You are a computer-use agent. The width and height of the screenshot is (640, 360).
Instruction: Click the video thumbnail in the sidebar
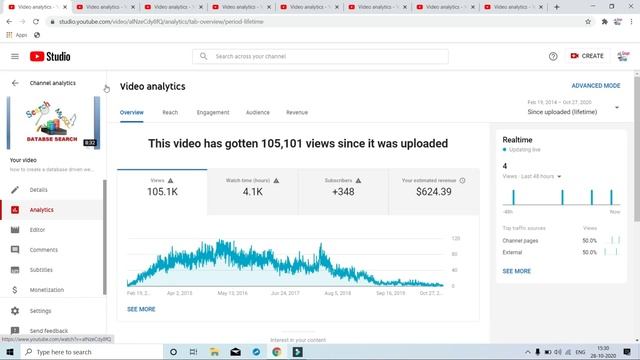point(53,123)
